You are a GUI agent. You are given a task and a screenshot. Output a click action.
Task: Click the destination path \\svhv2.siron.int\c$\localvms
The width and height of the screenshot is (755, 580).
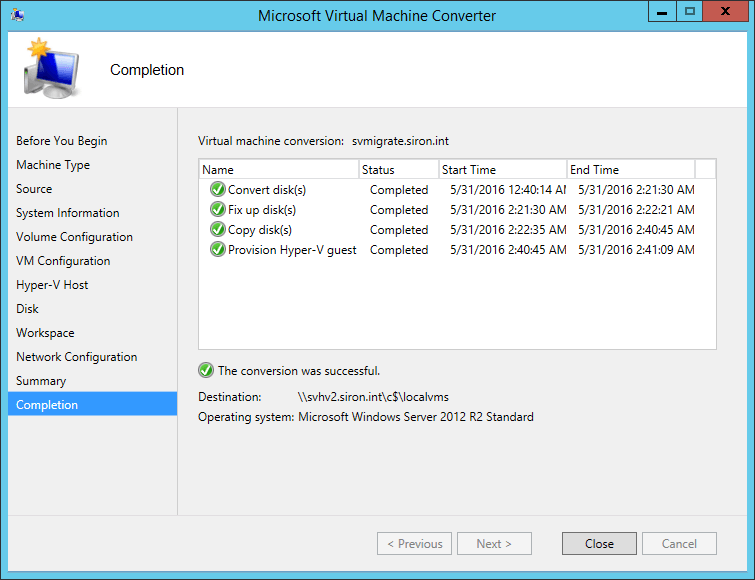[x=373, y=397]
